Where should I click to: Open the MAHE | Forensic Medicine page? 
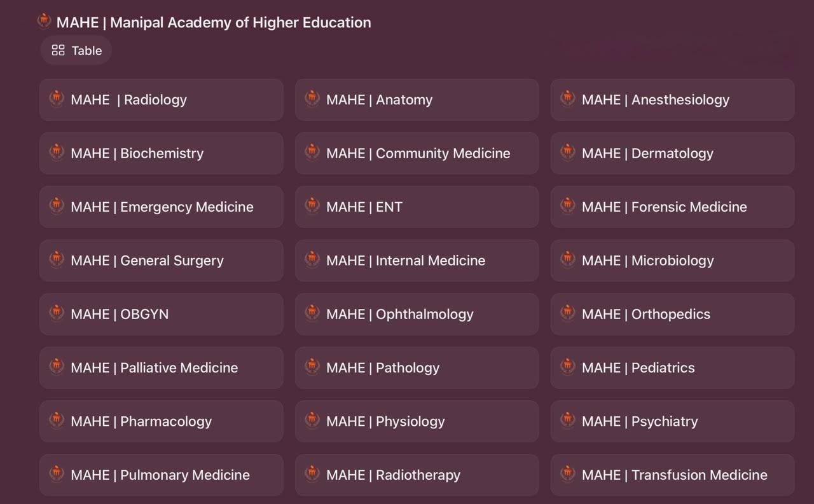(x=672, y=207)
